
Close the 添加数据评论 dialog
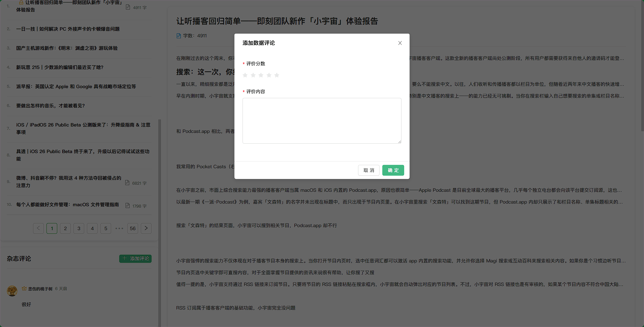pyautogui.click(x=400, y=43)
